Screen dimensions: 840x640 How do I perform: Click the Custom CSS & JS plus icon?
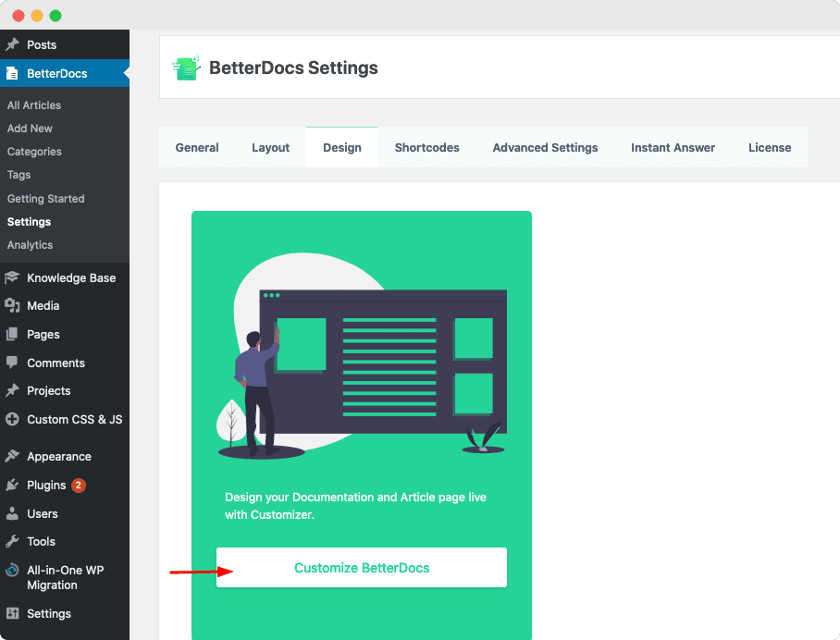[x=12, y=419]
